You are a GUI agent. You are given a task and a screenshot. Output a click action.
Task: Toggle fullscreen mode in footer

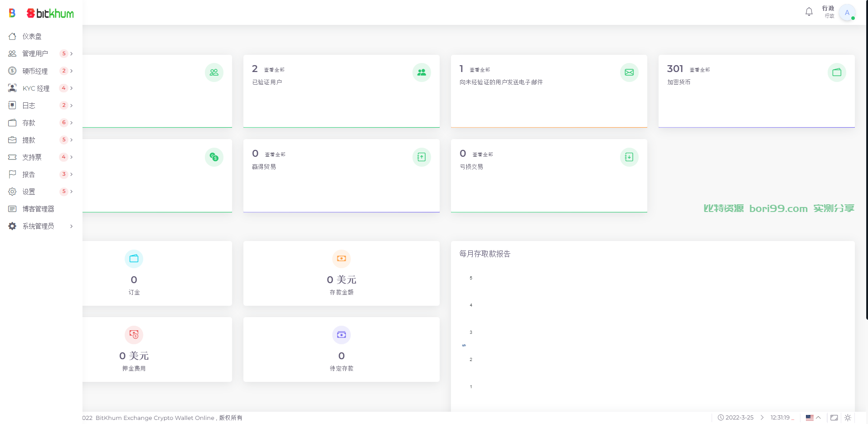point(834,418)
